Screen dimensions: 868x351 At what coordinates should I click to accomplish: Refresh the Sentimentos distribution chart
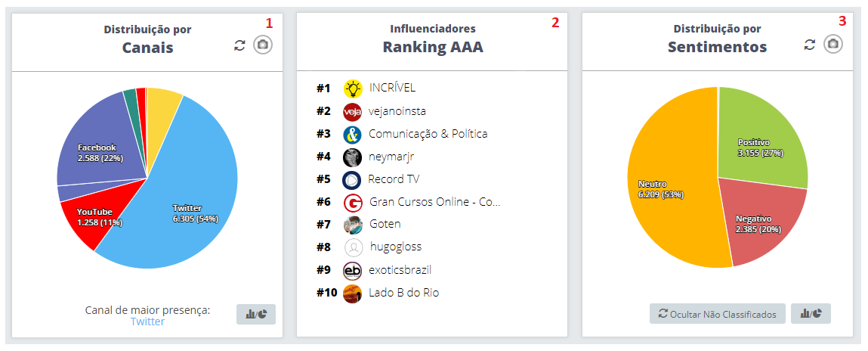click(810, 45)
